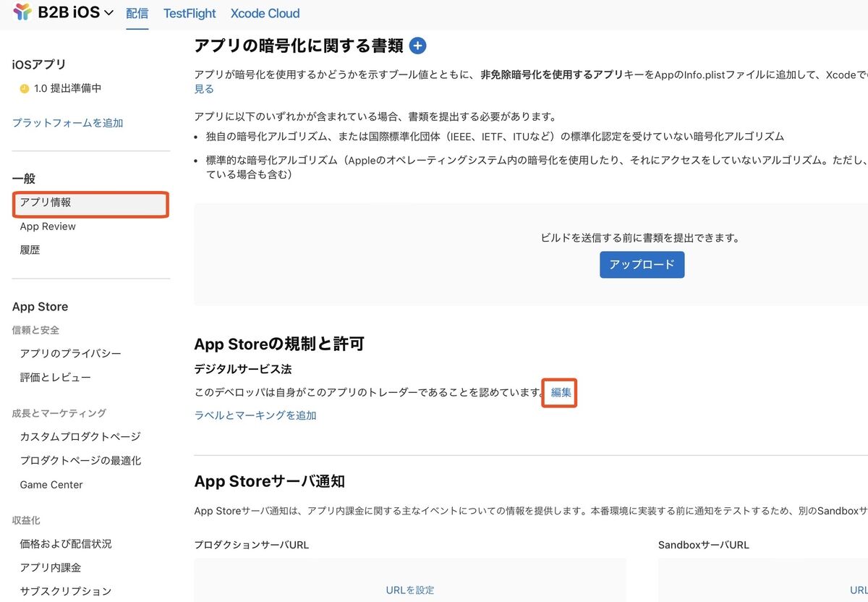
Task: Click the デジタルサービス法 subheading
Action: coord(243,369)
